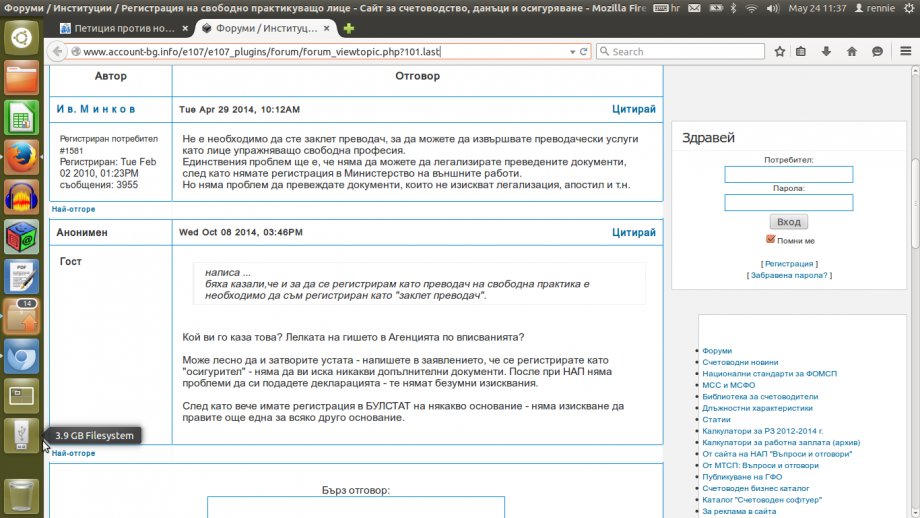Focus the Потребител username field

click(789, 174)
